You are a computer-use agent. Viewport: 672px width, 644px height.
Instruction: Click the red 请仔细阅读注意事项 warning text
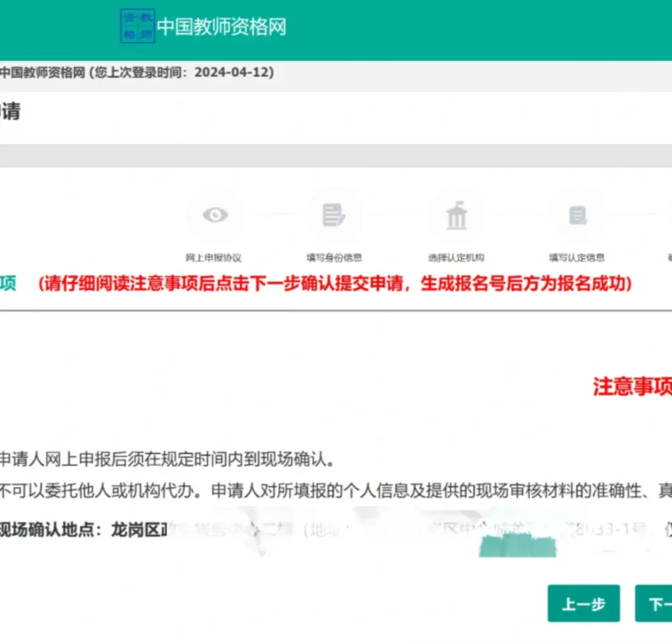click(335, 284)
